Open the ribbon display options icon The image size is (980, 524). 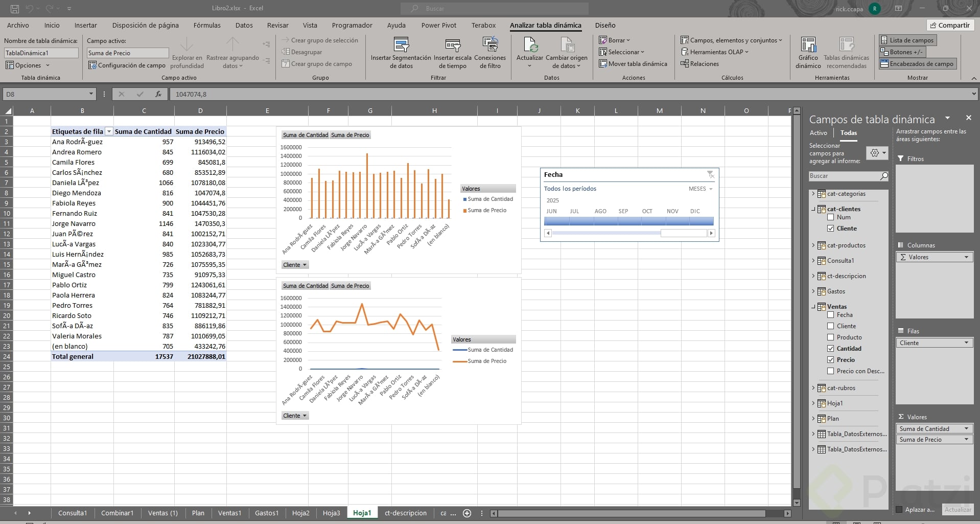pos(898,9)
